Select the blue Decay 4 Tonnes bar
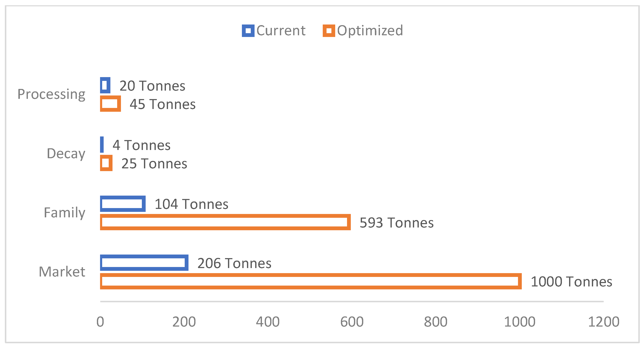Viewport: 644px width, 346px height. [x=102, y=145]
